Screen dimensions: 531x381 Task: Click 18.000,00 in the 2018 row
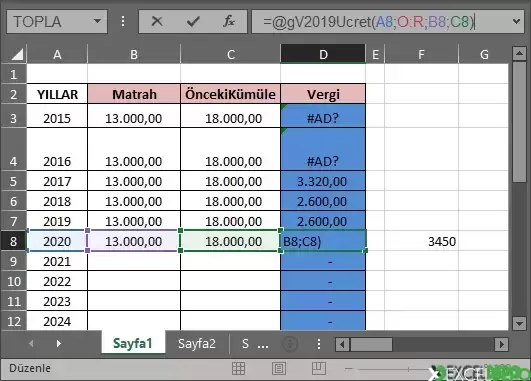point(231,201)
